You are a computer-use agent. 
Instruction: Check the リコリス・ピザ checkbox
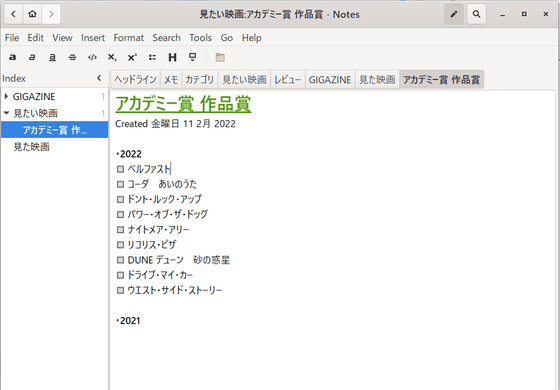pyautogui.click(x=120, y=245)
